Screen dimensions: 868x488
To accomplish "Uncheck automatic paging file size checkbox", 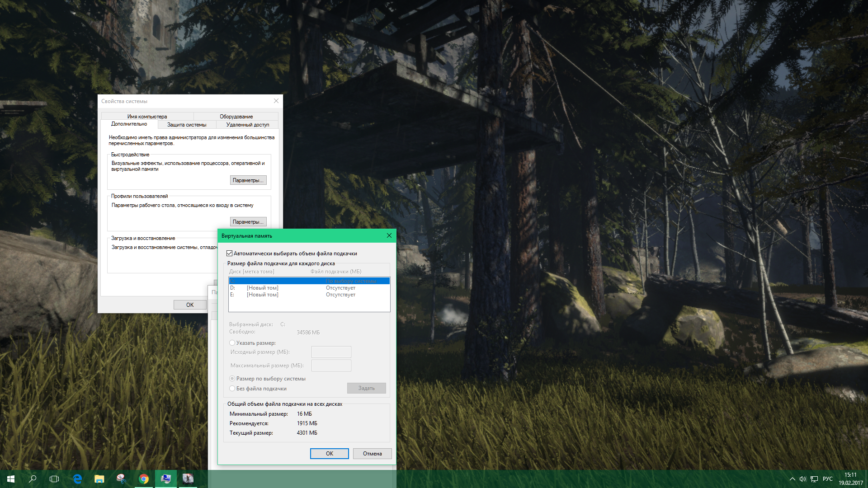I will (x=230, y=253).
